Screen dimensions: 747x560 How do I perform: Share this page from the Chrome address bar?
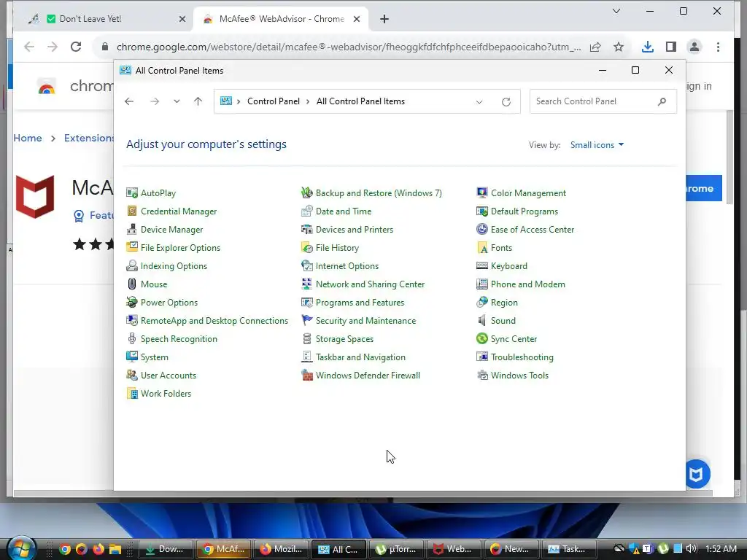(595, 47)
